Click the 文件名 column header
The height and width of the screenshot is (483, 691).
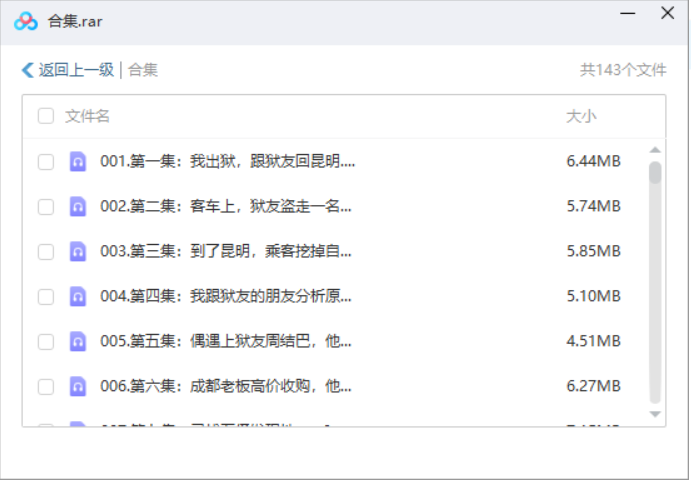pyautogui.click(x=88, y=116)
